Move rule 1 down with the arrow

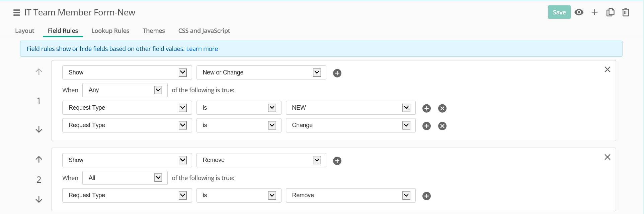pyautogui.click(x=39, y=129)
